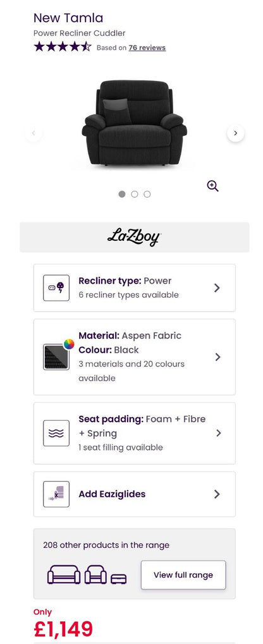Open the 76 reviews link
The image size is (263, 644).
pos(147,47)
